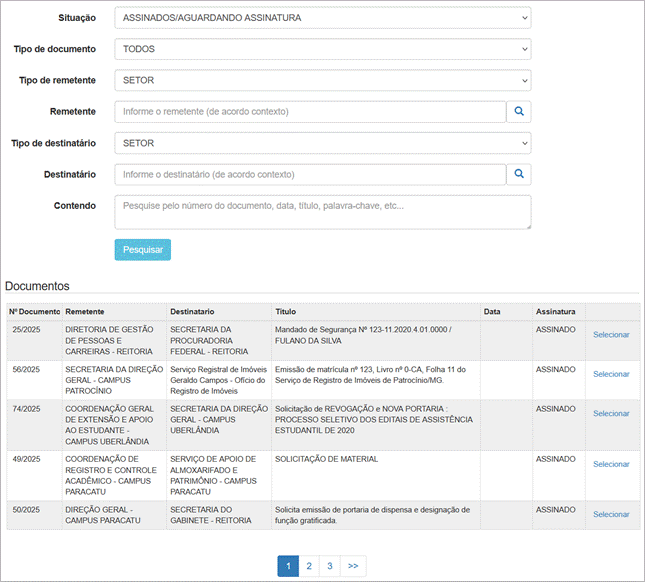Expand the Tipo de documento dropdown
Screen dimensions: 645x582
[x=322, y=49]
